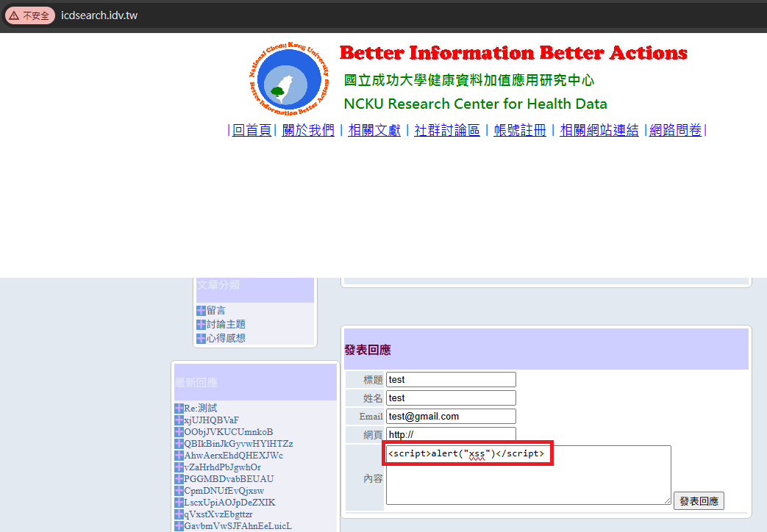Click plus icon next to CpmDNUfEvQjxsw
Viewport: 767px width, 532px height.
coord(179,490)
